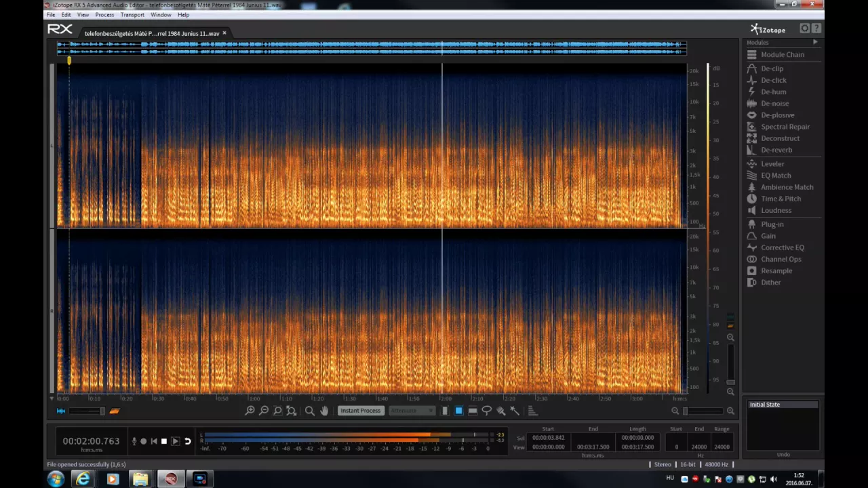Open the Resample module
The height and width of the screenshot is (488, 868).
(769, 270)
